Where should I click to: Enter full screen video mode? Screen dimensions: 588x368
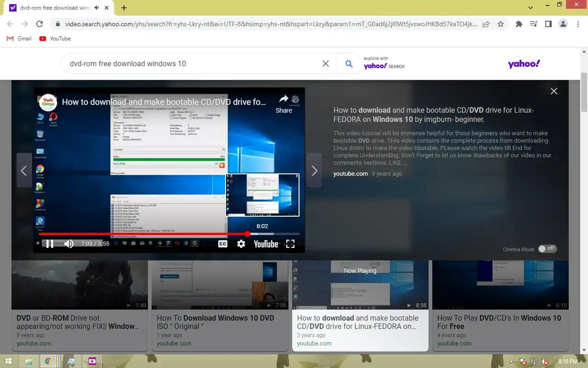[290, 244]
